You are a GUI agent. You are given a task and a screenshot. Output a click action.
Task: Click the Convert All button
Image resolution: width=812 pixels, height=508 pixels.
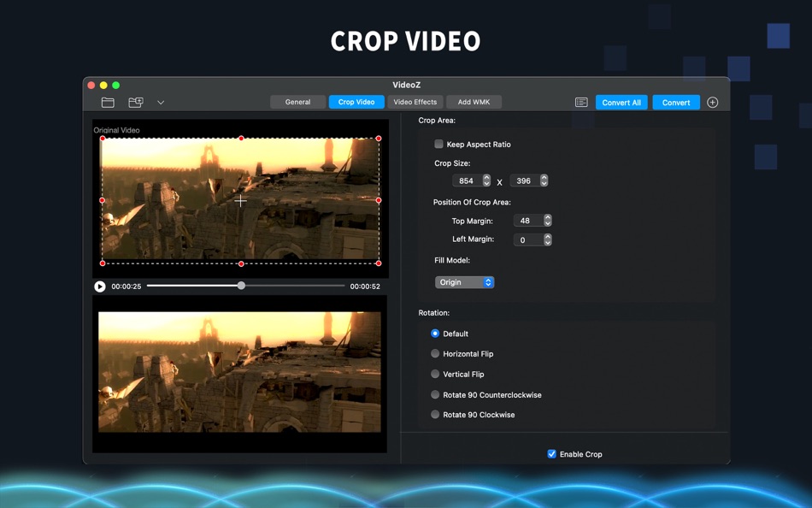[x=621, y=103]
